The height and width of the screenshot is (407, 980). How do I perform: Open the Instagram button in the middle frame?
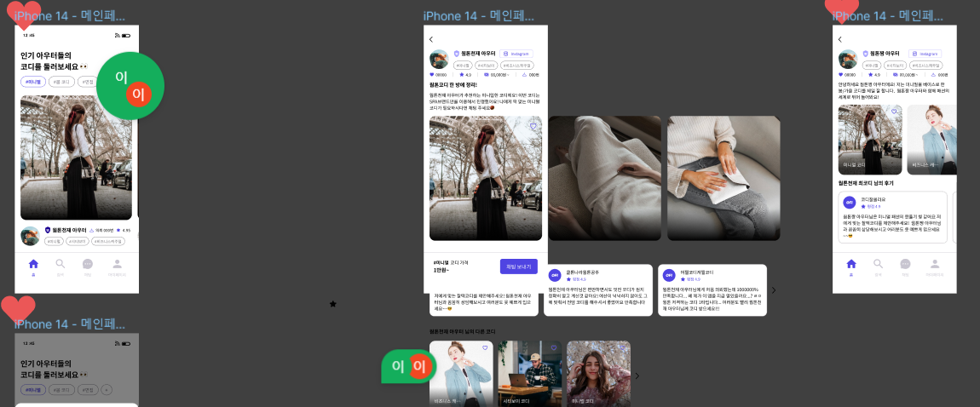click(516, 54)
